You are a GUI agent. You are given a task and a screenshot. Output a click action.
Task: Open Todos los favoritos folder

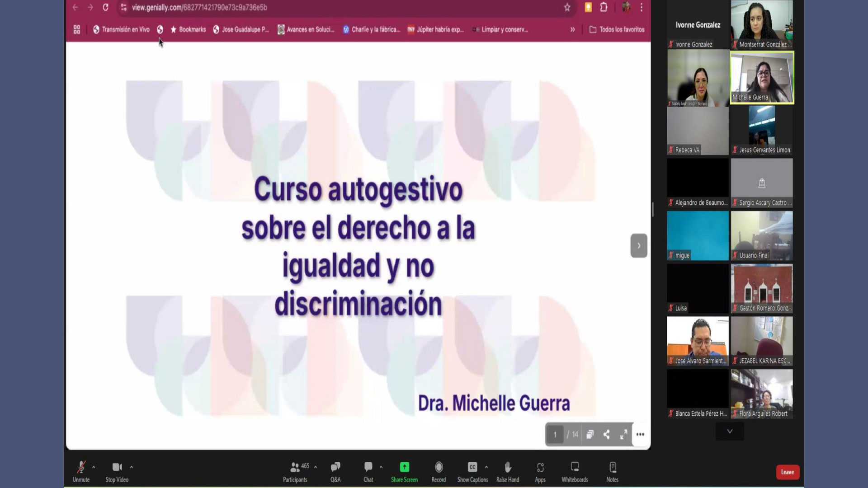point(617,29)
